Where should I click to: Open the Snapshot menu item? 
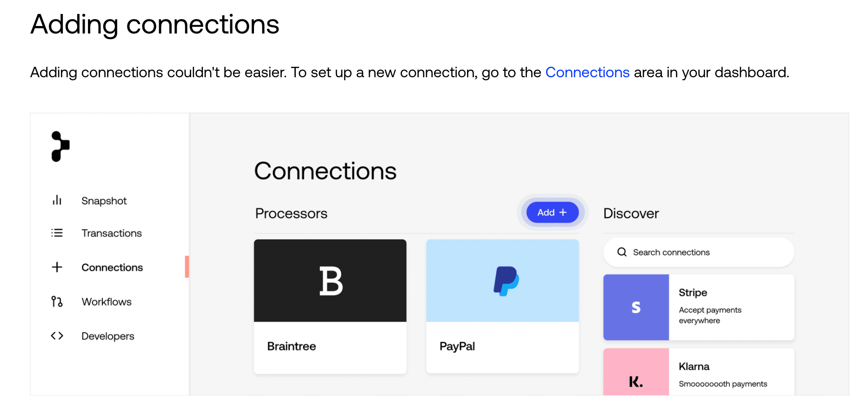click(x=104, y=201)
